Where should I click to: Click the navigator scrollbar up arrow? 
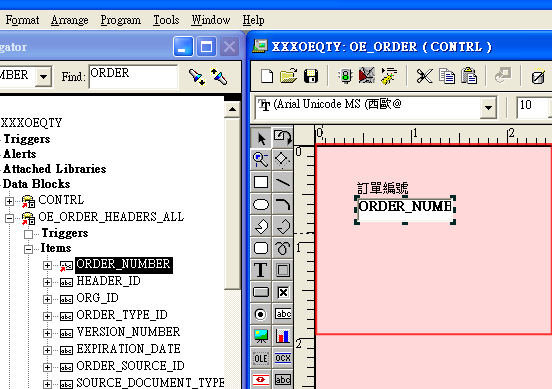232,109
